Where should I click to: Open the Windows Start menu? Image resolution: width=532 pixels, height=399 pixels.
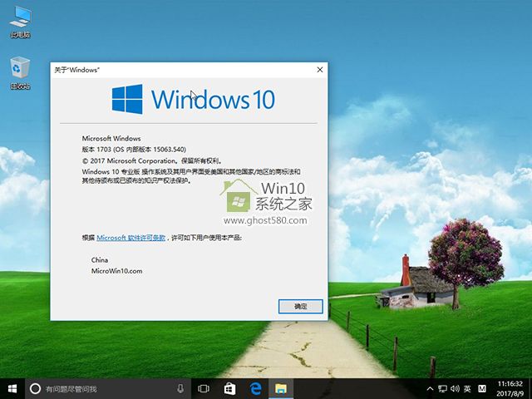point(12,388)
